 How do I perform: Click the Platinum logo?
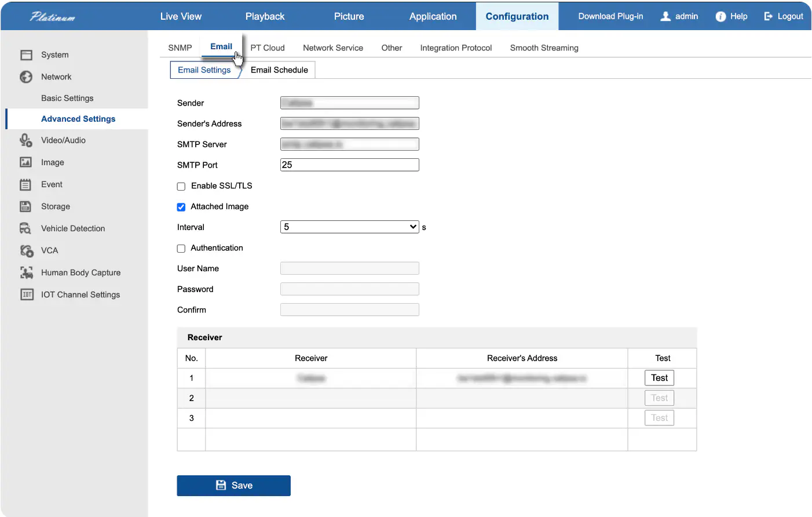coord(53,17)
